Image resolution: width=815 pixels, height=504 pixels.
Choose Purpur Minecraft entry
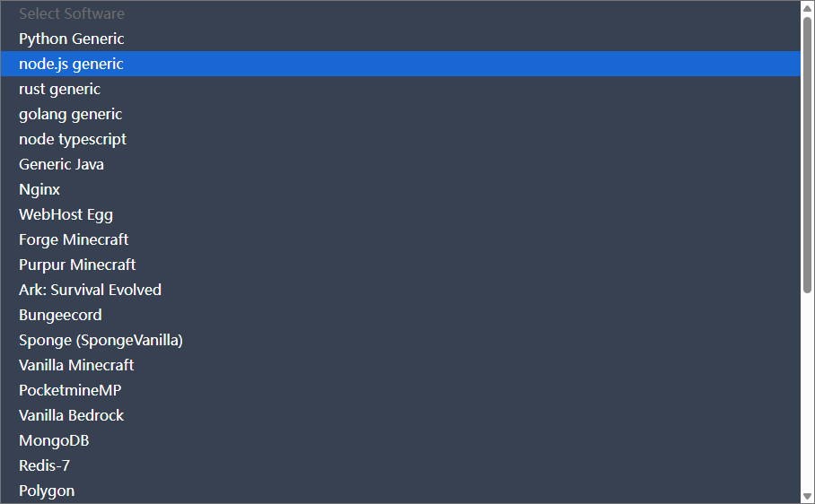click(77, 265)
